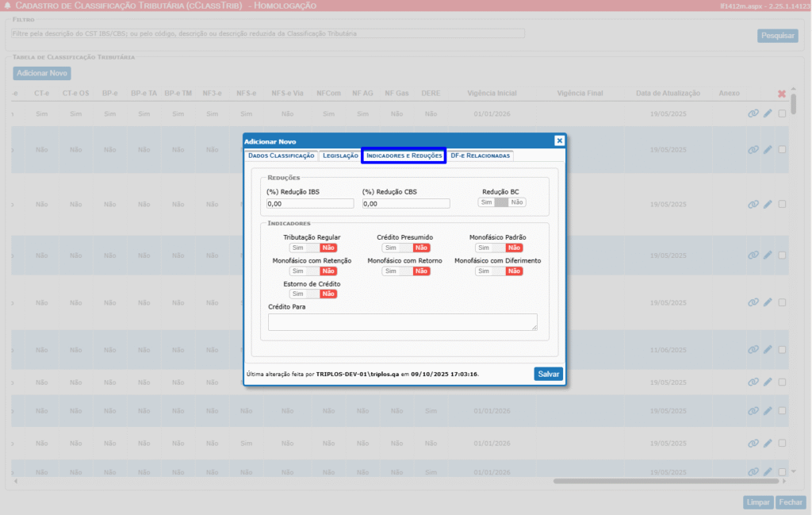Screen dimensions: 812x515
Task: Toggle the Tributação Regular switch
Action: pyautogui.click(x=313, y=248)
